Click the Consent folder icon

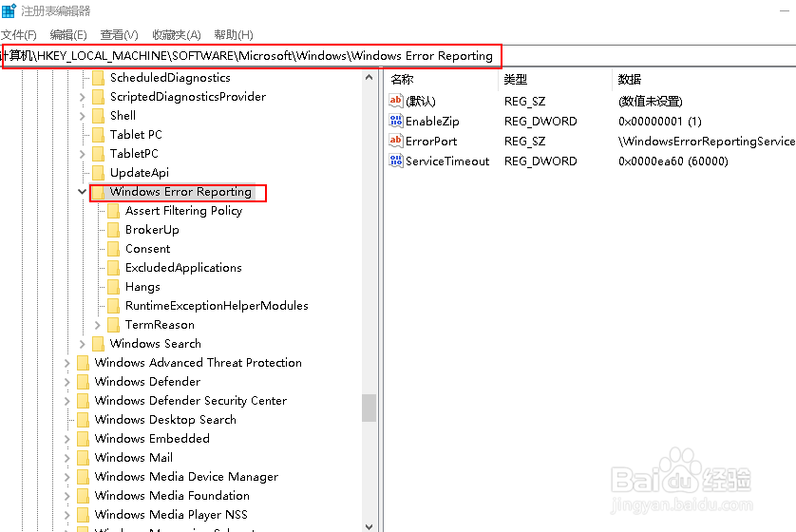(x=114, y=249)
